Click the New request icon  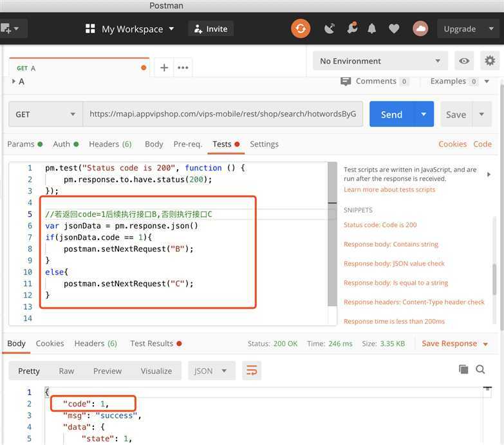click(5, 28)
